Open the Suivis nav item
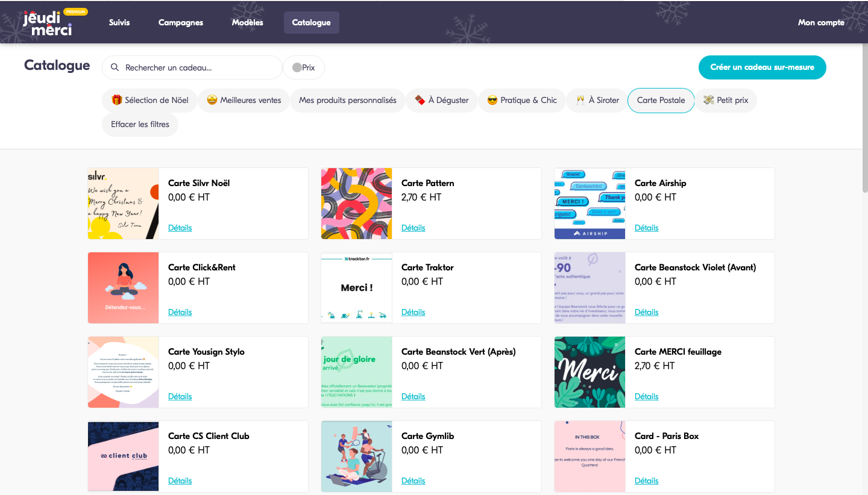 pos(119,22)
